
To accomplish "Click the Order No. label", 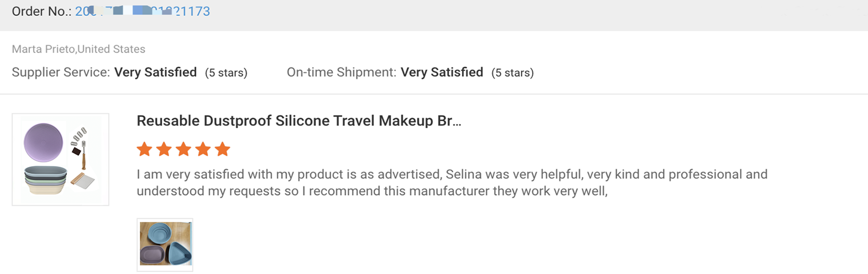I will coord(41,11).
